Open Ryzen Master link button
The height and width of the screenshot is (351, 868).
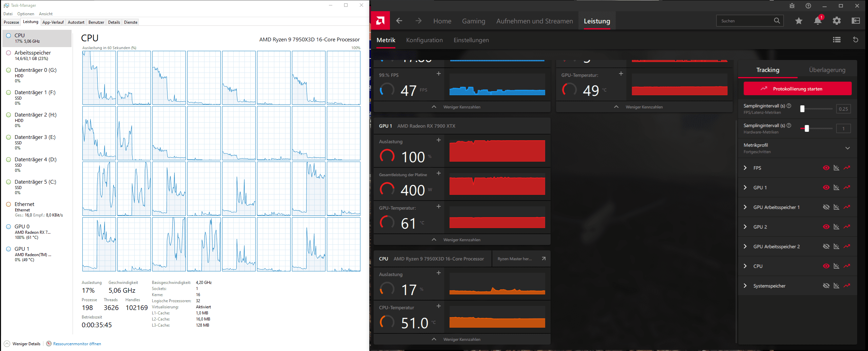[x=521, y=259]
